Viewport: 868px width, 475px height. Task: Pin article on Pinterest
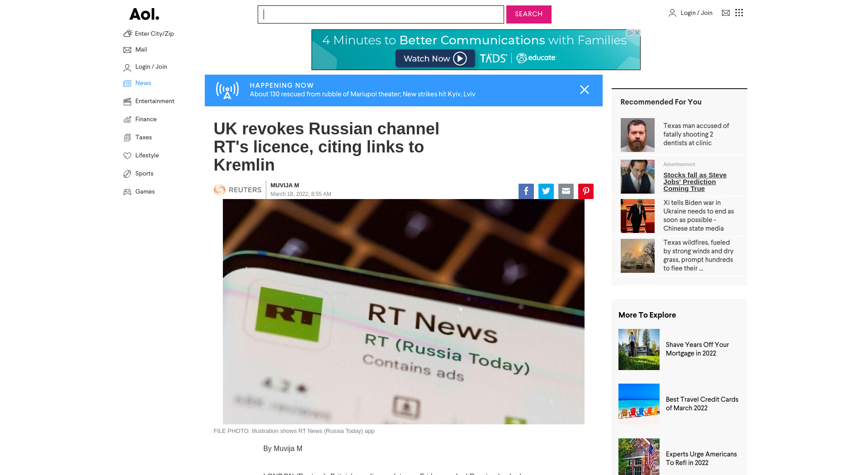click(585, 191)
